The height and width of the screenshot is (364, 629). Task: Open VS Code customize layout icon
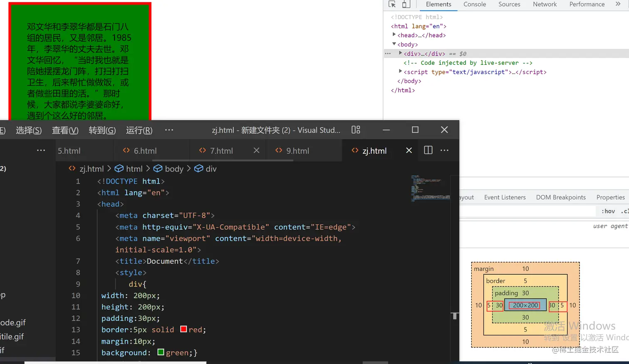(x=356, y=130)
